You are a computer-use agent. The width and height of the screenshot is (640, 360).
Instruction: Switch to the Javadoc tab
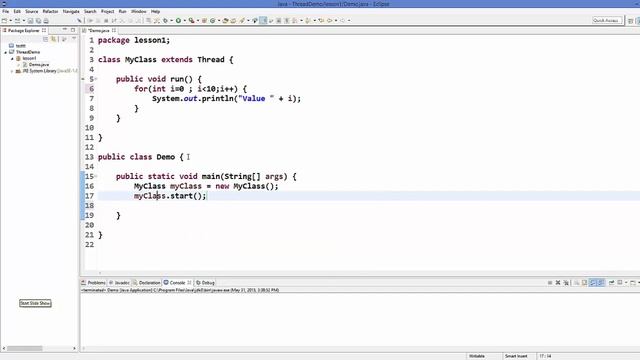(x=119, y=282)
